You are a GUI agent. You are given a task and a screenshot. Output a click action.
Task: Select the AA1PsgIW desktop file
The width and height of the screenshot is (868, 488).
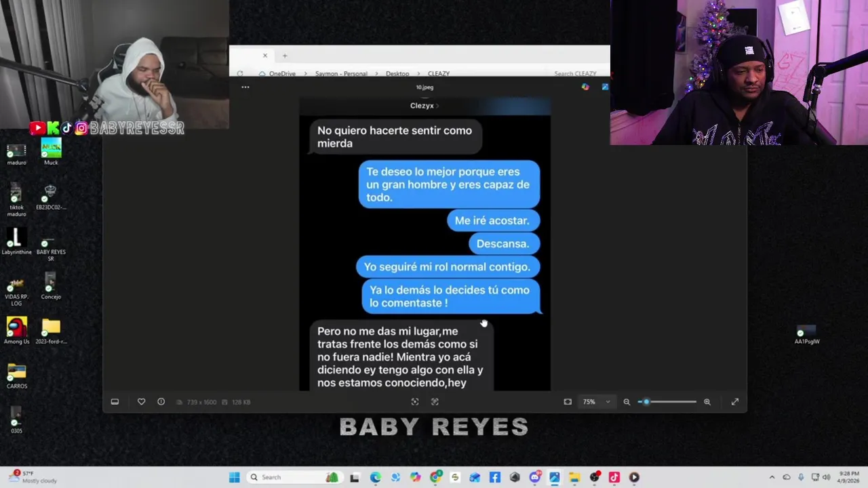[x=807, y=335]
